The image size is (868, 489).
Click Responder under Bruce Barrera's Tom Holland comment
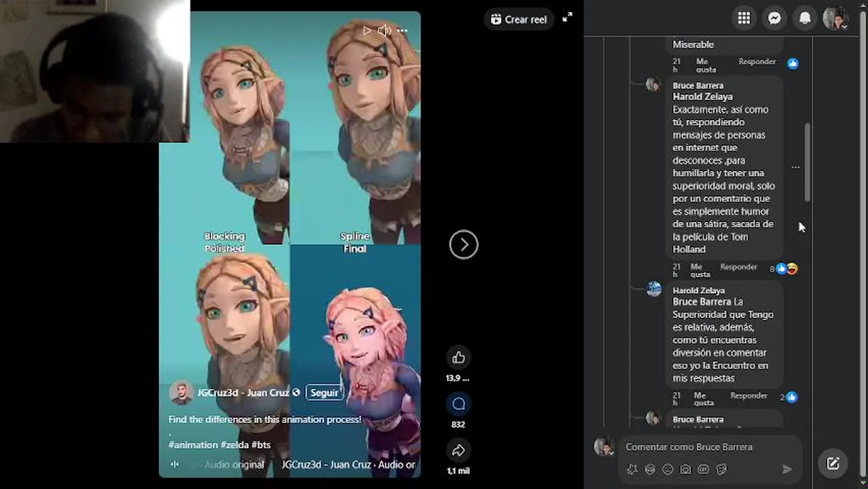pyautogui.click(x=739, y=267)
